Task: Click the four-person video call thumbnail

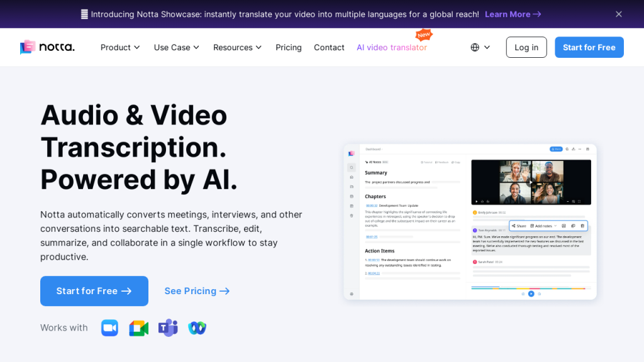Action: (531, 182)
